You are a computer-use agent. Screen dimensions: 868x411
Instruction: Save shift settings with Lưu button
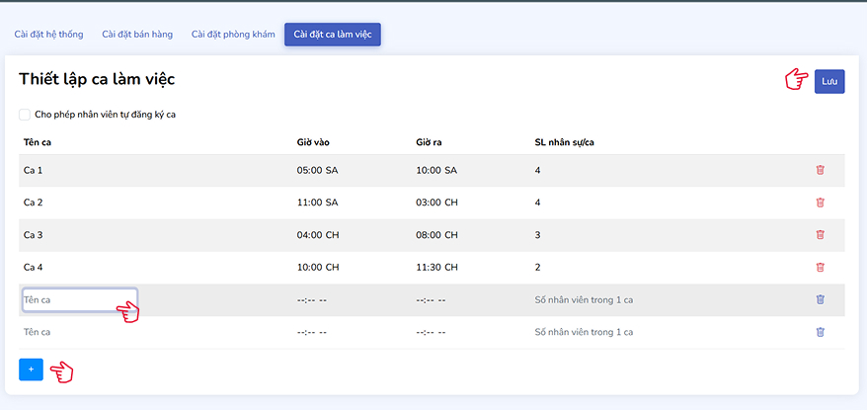click(x=829, y=82)
